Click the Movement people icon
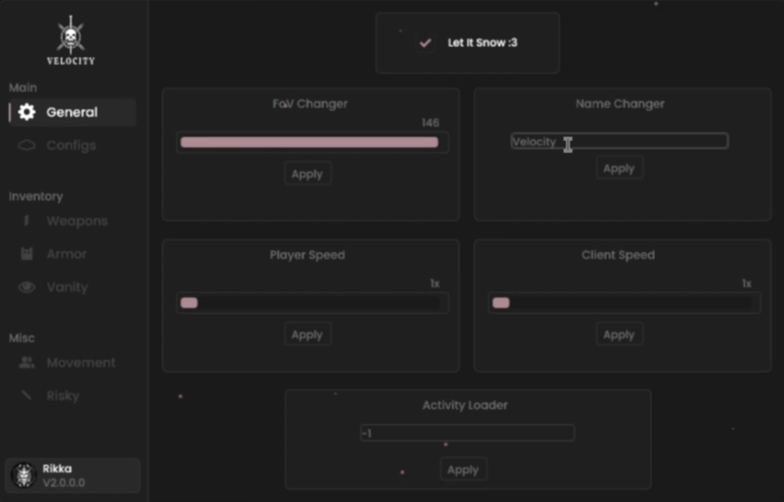The width and height of the screenshot is (784, 502). [27, 362]
